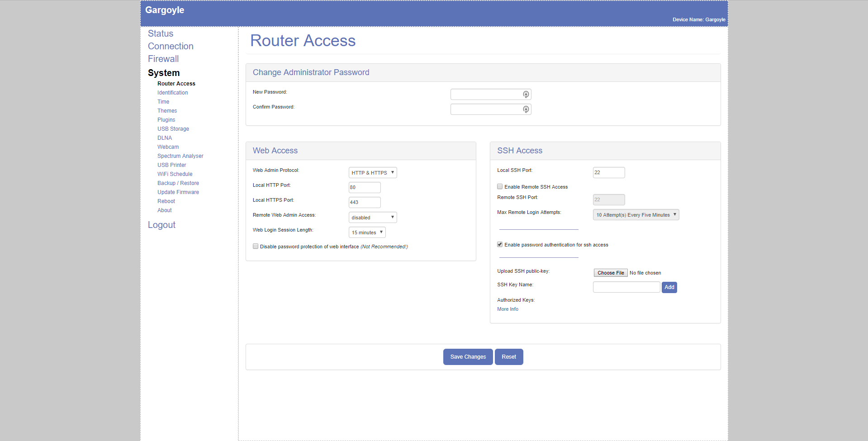This screenshot has width=868, height=441.
Task: Open the More Info link
Action: coord(508,309)
